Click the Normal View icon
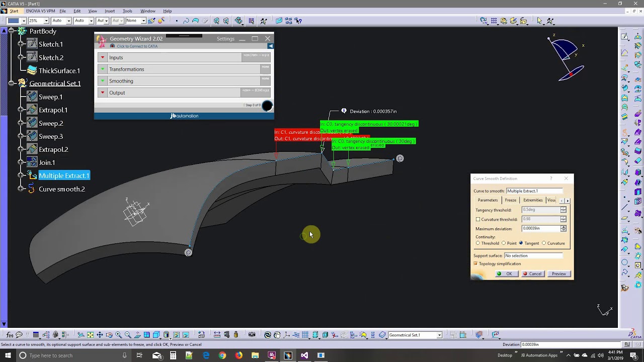The image size is (644, 362). click(137, 335)
